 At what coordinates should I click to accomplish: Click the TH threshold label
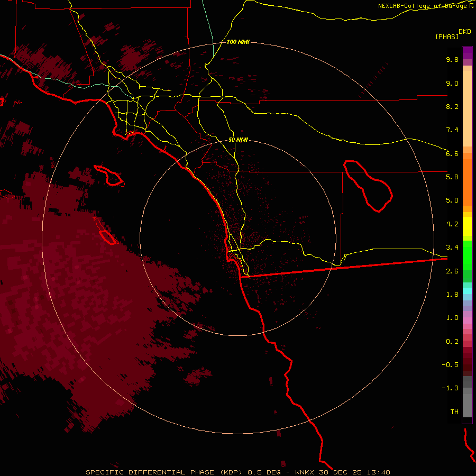(454, 412)
